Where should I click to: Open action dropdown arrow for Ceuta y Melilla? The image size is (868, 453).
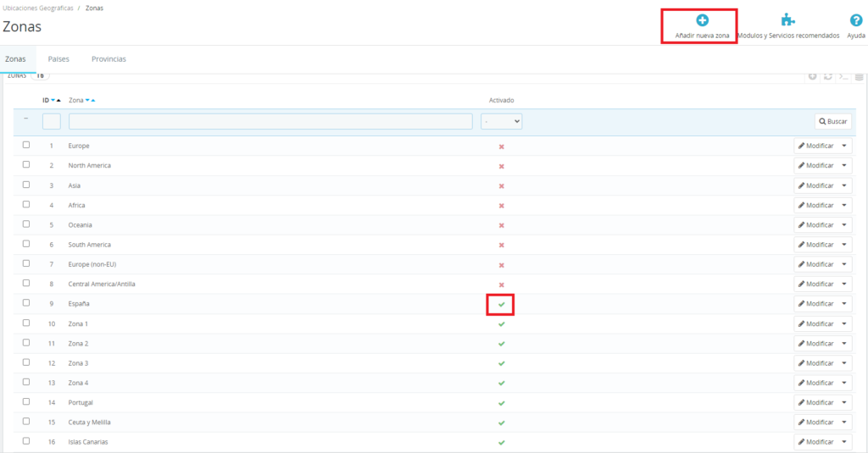[x=844, y=422]
